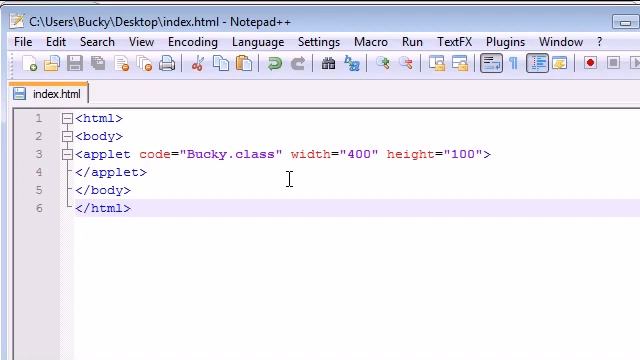Print the document using the printer icon

167,64
